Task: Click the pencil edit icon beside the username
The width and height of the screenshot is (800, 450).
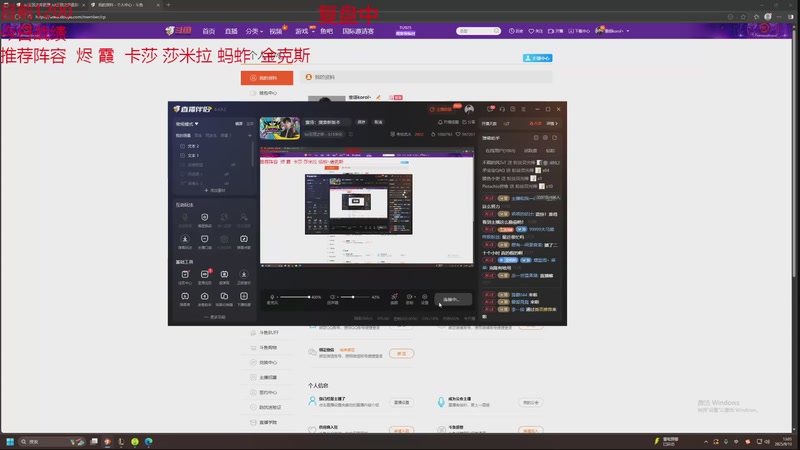Action: (x=378, y=97)
